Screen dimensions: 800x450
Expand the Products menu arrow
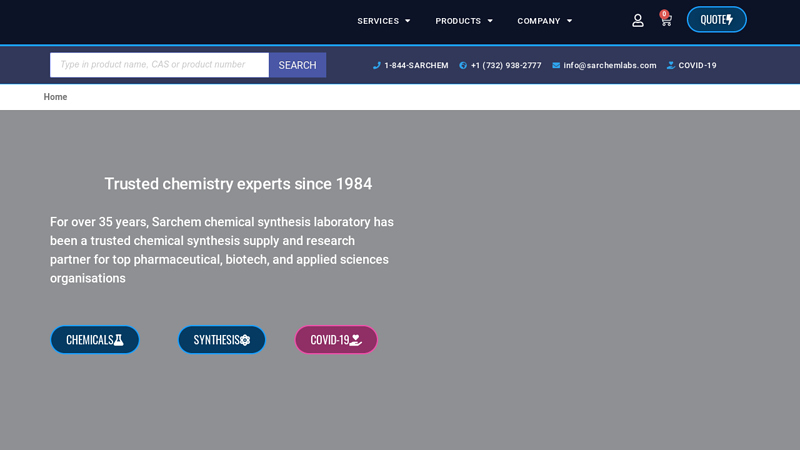tap(490, 21)
